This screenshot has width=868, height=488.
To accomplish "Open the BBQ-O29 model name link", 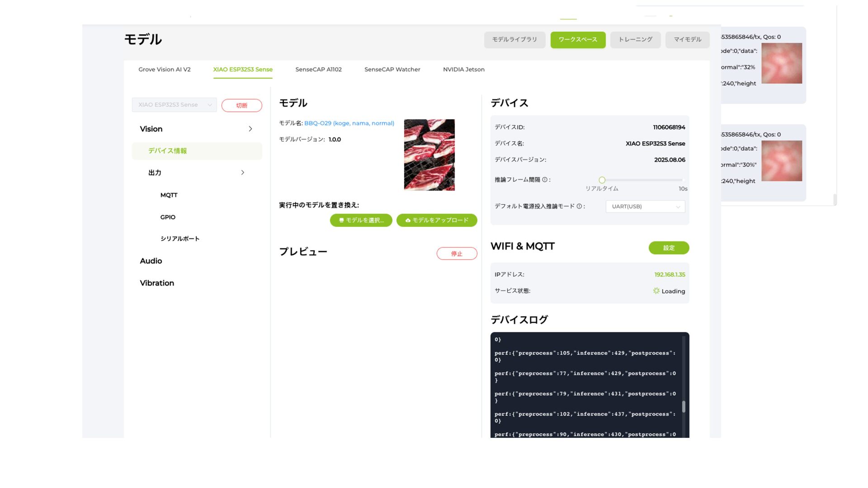I will coord(349,123).
